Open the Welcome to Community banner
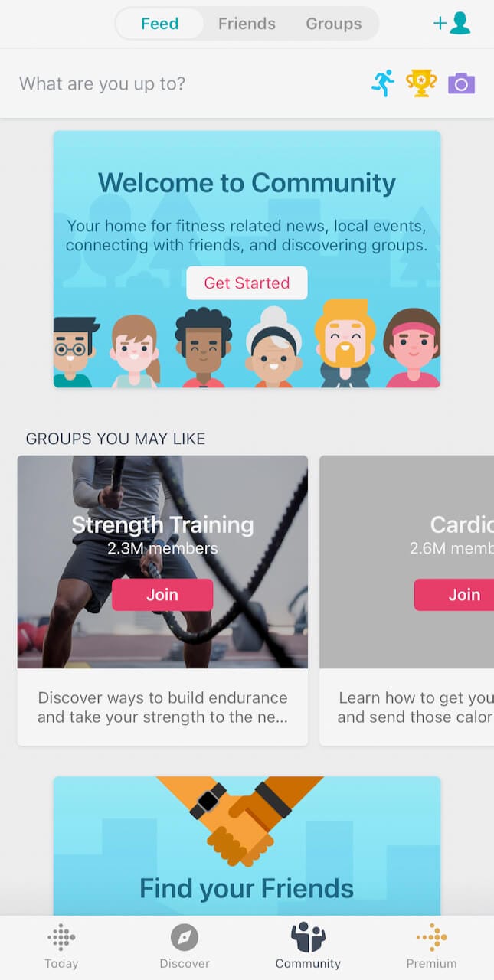 247,259
